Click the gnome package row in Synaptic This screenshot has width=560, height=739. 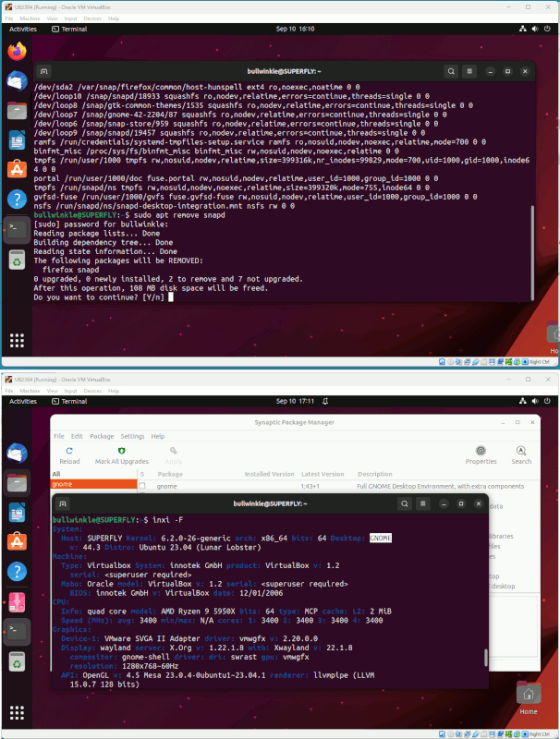point(338,486)
